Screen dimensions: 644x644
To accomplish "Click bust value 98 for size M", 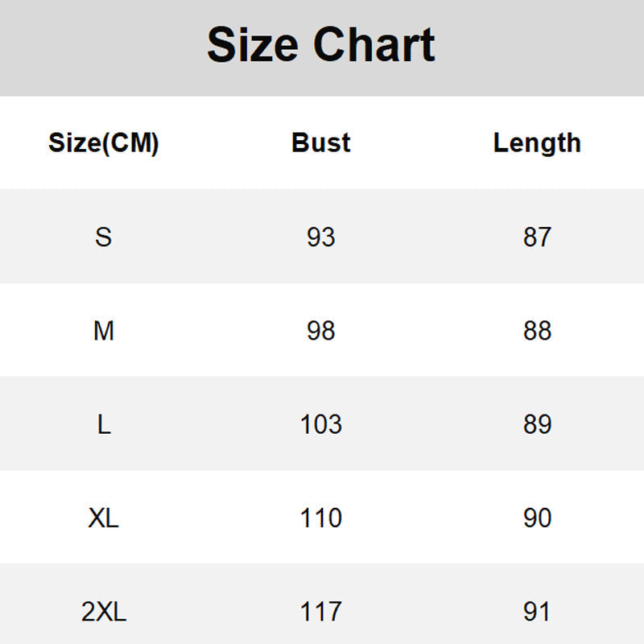I will point(320,331).
